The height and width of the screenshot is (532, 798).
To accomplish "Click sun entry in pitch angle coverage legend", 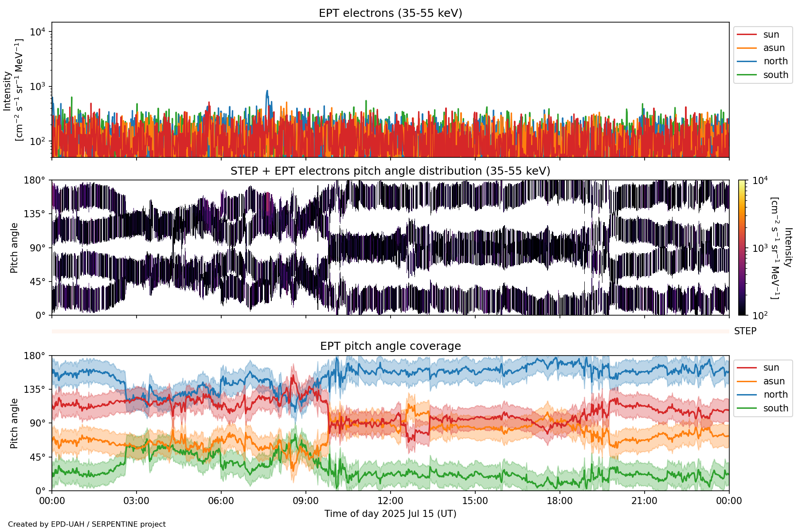I will 771,368.
